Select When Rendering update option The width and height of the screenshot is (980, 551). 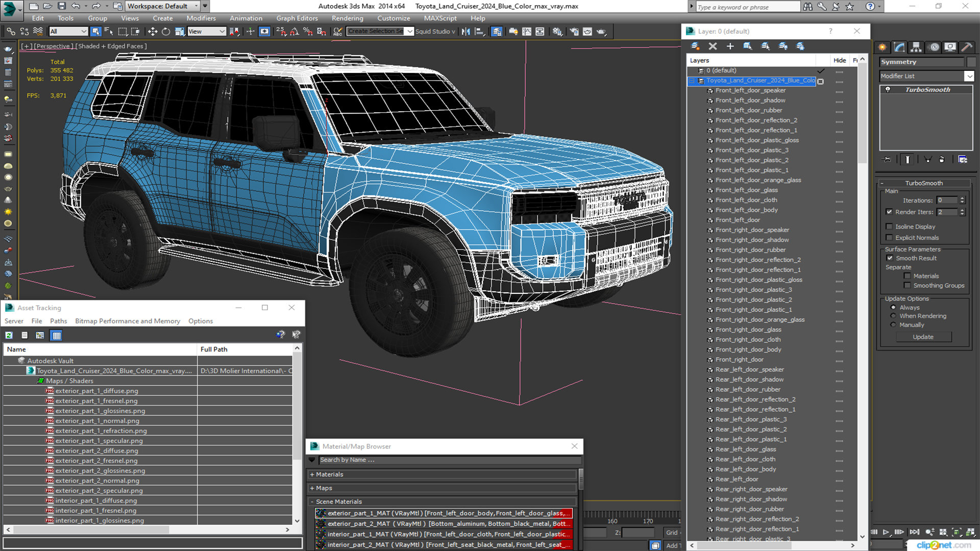click(893, 316)
